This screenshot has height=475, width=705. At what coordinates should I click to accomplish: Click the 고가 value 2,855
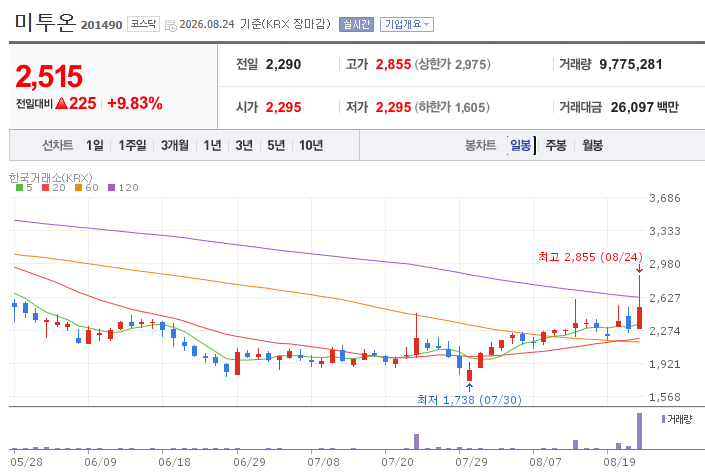click(393, 64)
